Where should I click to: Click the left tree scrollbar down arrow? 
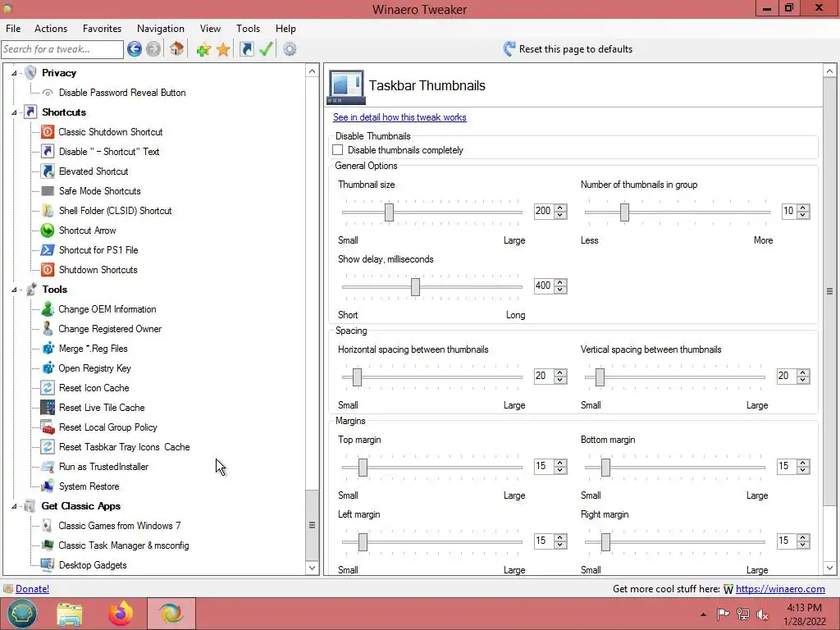coord(313,568)
